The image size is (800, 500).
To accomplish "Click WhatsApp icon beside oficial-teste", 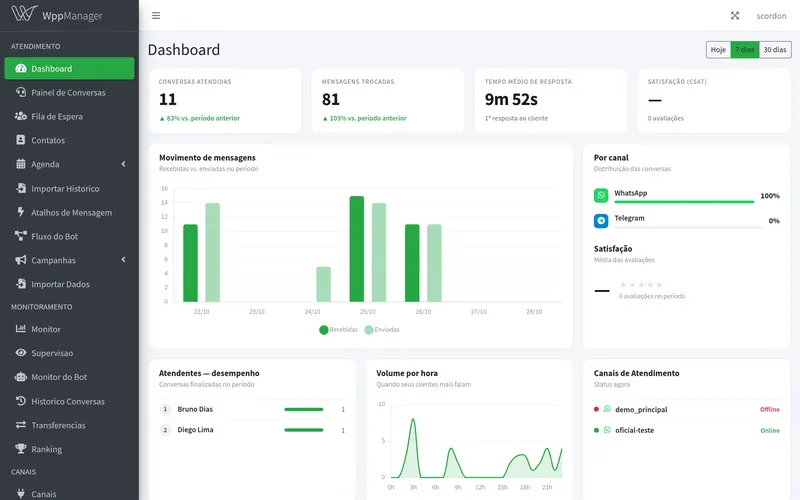I will click(x=607, y=430).
